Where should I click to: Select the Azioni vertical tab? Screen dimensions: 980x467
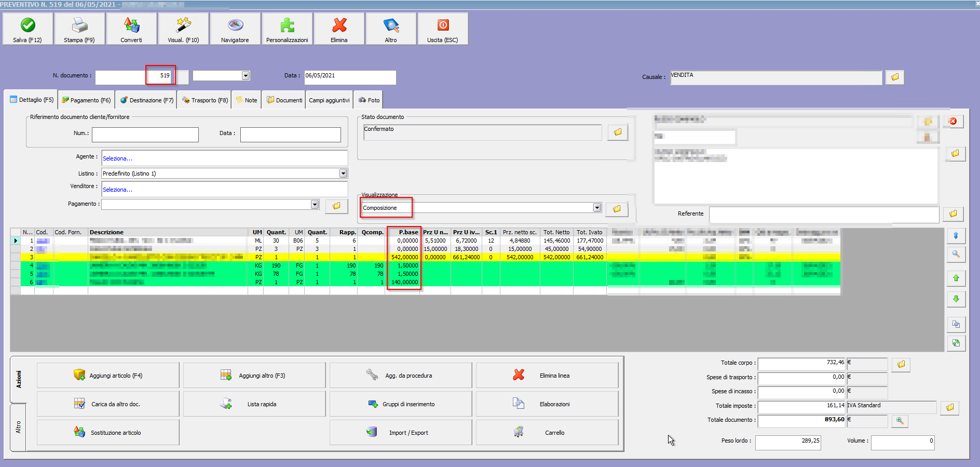coord(19,379)
